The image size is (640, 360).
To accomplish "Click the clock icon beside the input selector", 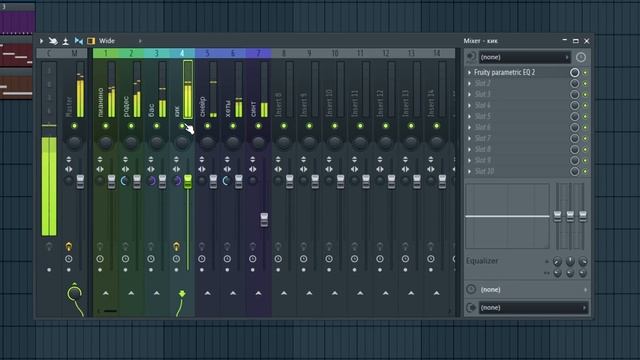I will [x=581, y=57].
